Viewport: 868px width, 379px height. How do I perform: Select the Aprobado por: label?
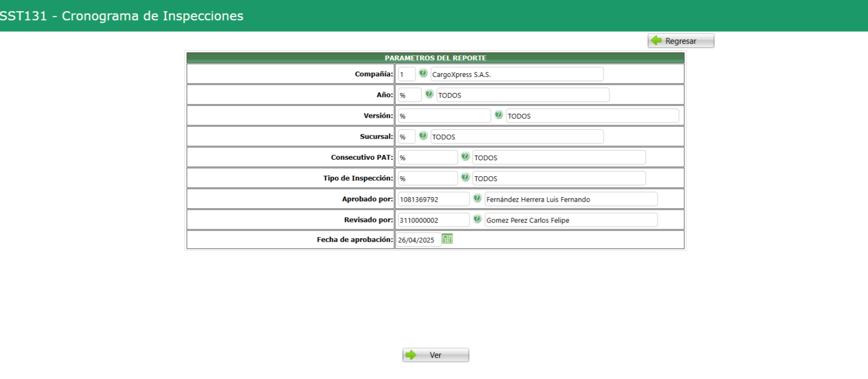tap(368, 199)
